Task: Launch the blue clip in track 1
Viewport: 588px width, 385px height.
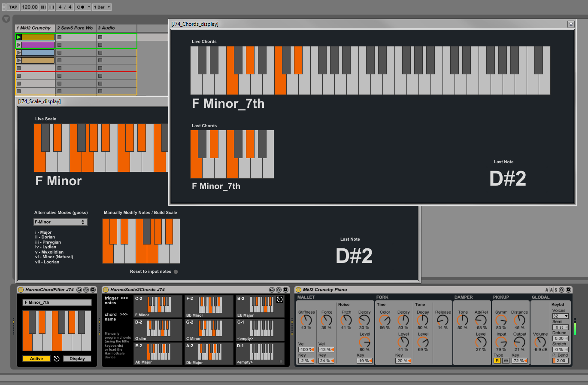Action: (19, 52)
